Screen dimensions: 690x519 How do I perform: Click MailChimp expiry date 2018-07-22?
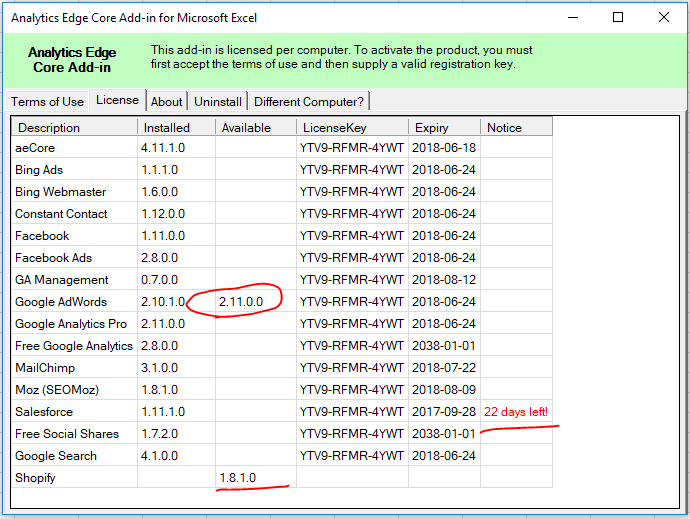point(444,368)
